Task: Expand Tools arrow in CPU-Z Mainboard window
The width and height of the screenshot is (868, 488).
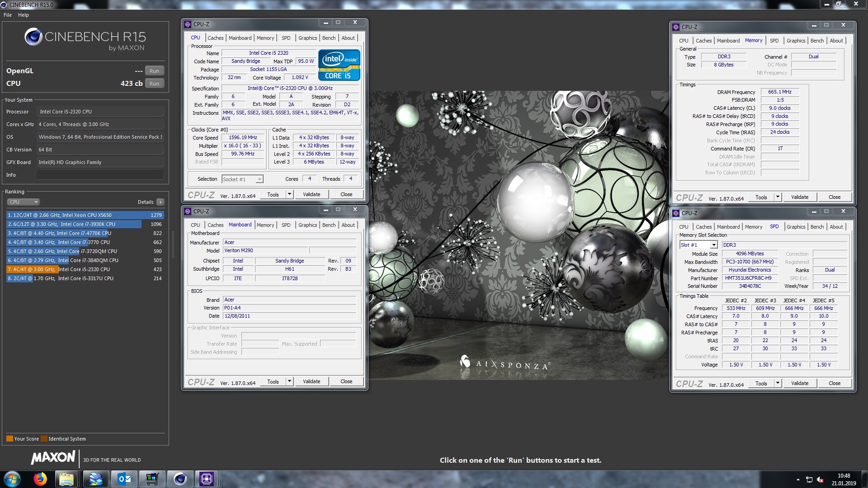Action: click(289, 381)
